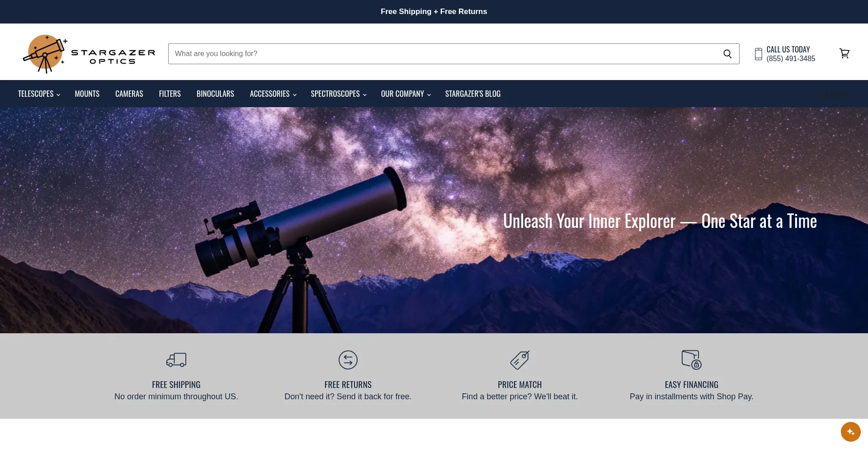The height and width of the screenshot is (449, 868).
Task: Click the Free Returns arrows icon
Action: coord(348,360)
